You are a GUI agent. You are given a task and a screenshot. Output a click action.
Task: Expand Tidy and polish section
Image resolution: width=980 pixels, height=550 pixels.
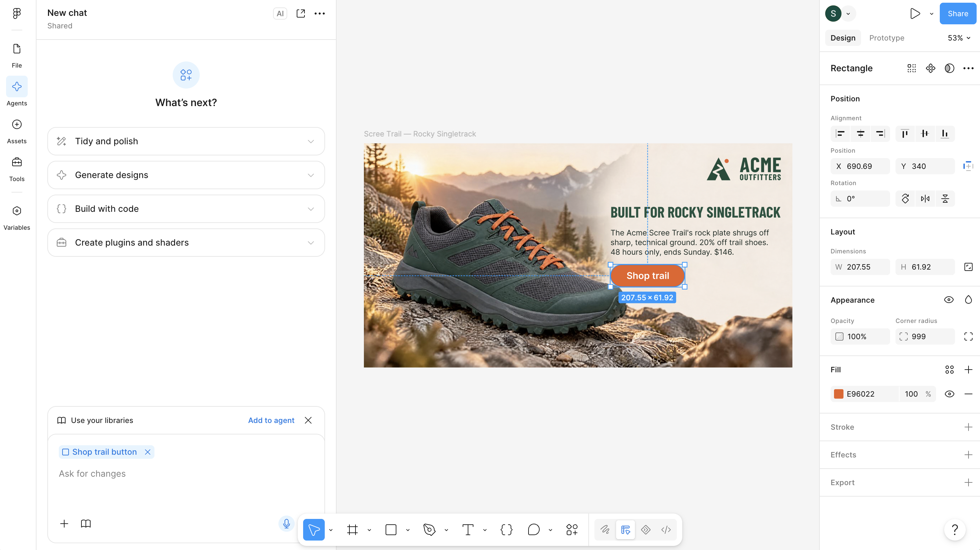pos(186,142)
